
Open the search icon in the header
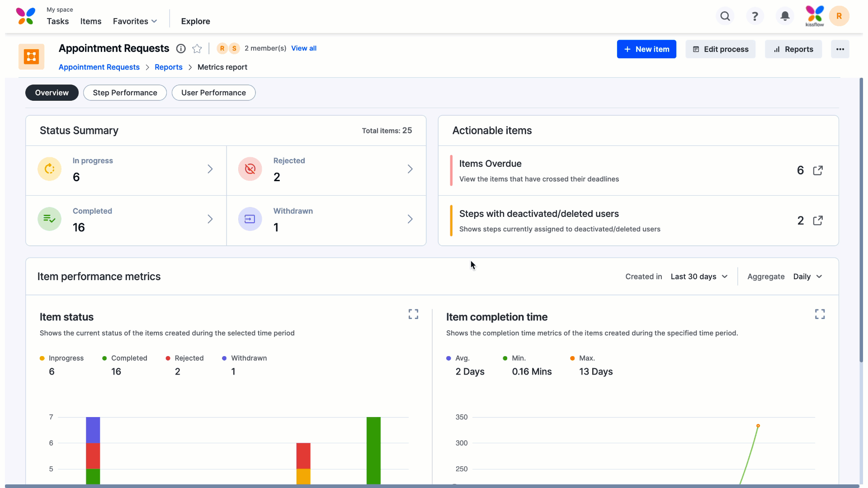click(725, 16)
